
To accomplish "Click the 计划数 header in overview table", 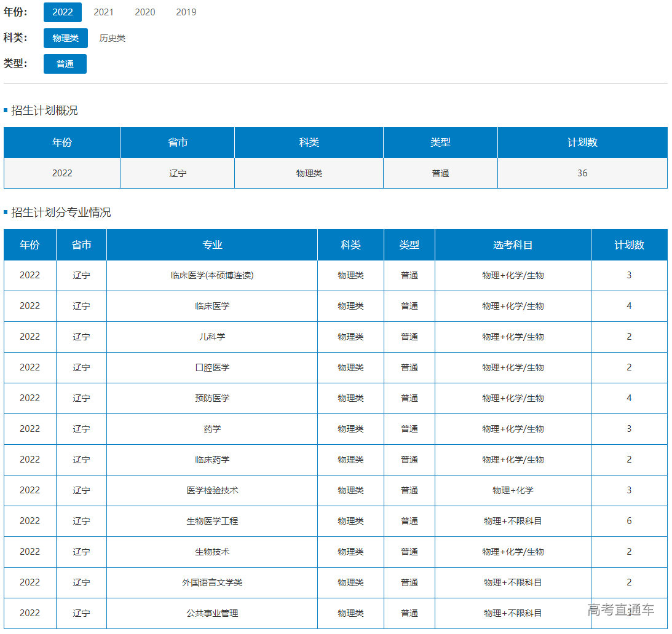I will point(582,143).
